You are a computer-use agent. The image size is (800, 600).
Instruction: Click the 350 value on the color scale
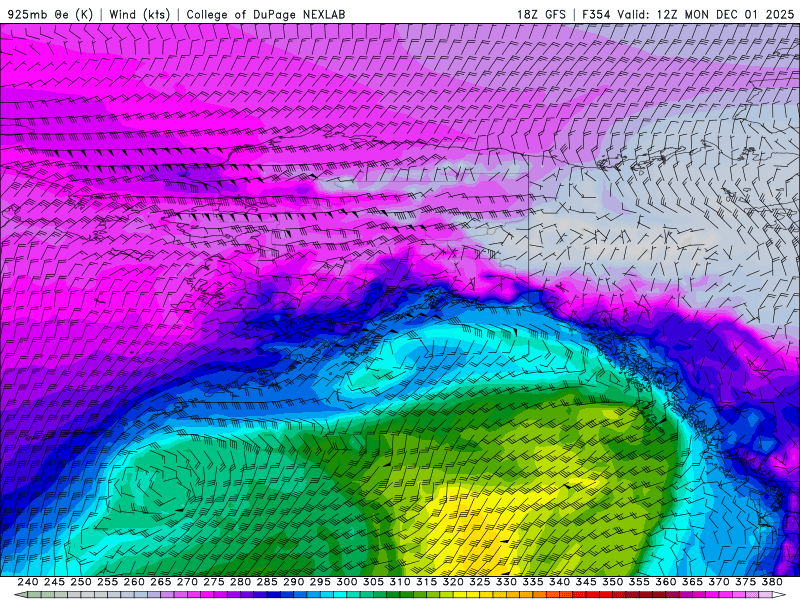[x=612, y=582]
